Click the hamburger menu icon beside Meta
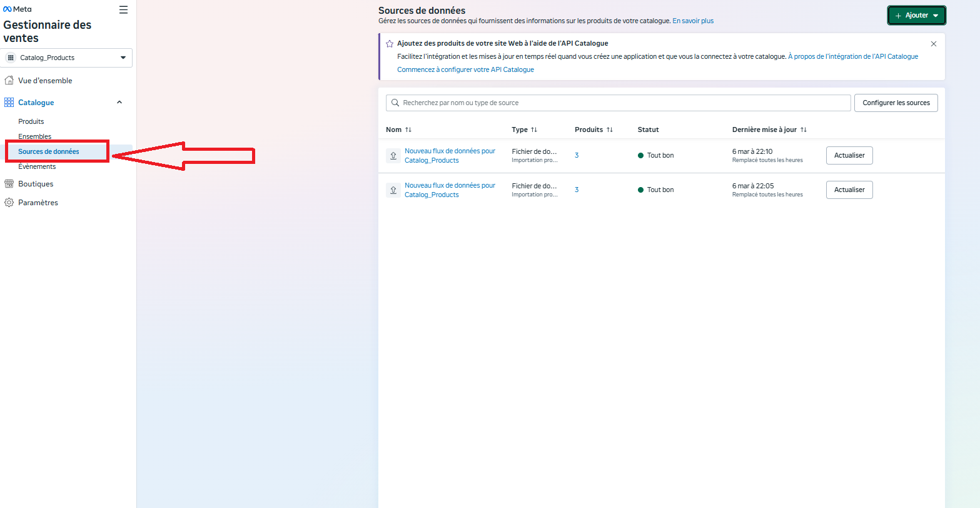Screen dimensions: 980x508 tap(123, 9)
